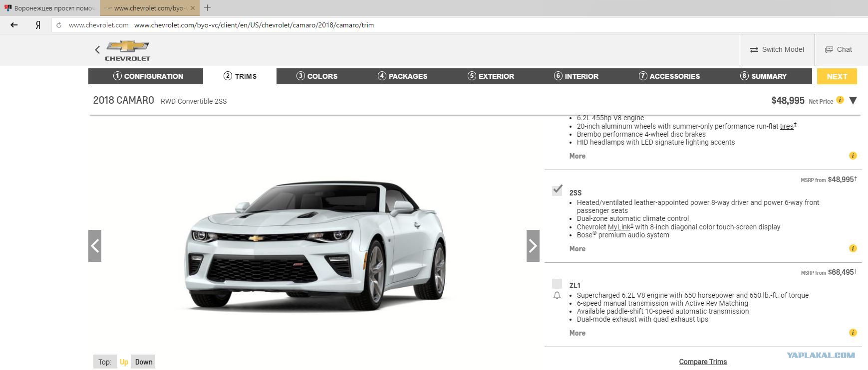
Task: Click '6.2L 455hp V8 engine' bullet
Action: [610, 118]
